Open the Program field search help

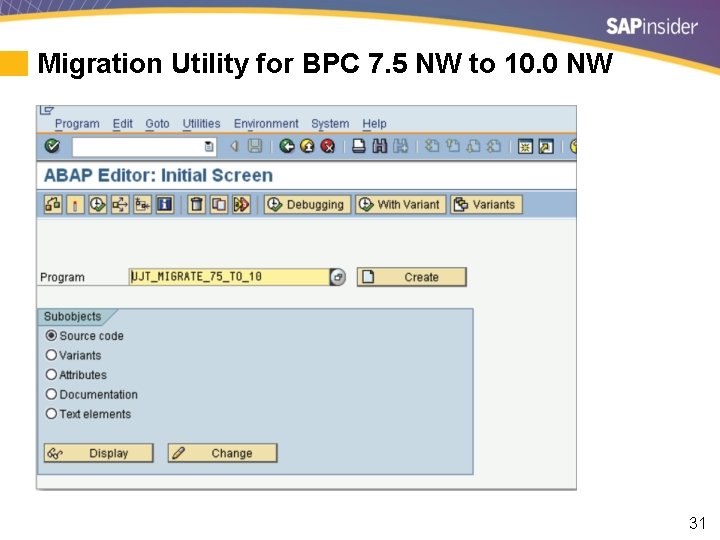click(338, 277)
